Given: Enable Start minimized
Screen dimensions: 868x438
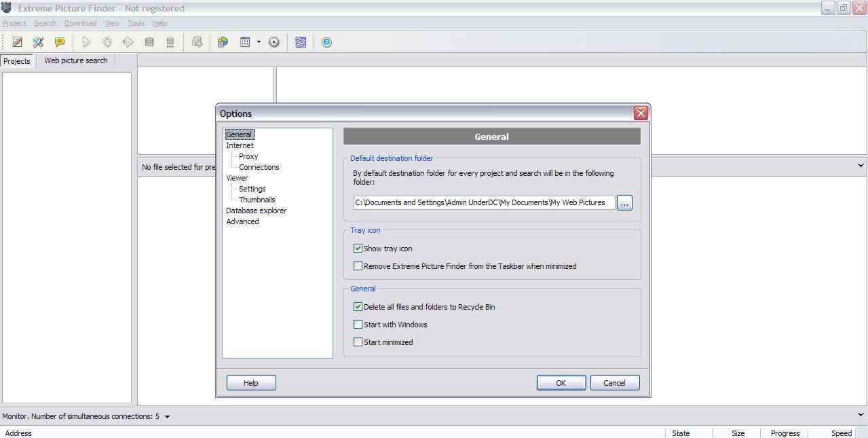Looking at the screenshot, I should pyautogui.click(x=358, y=342).
